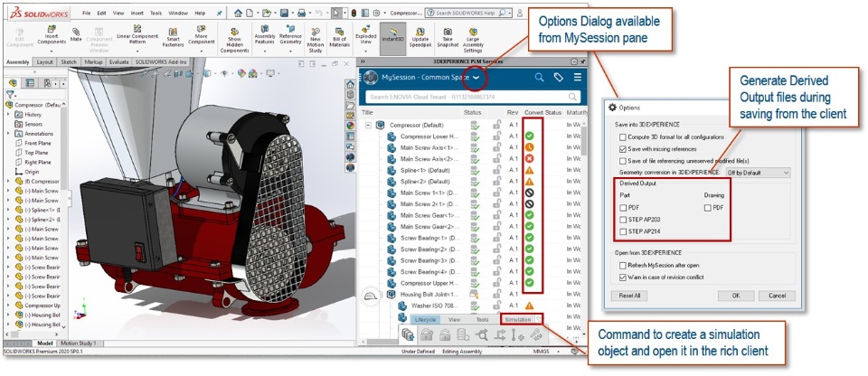Click the Simulation tab in MySession toolbar

(517, 320)
